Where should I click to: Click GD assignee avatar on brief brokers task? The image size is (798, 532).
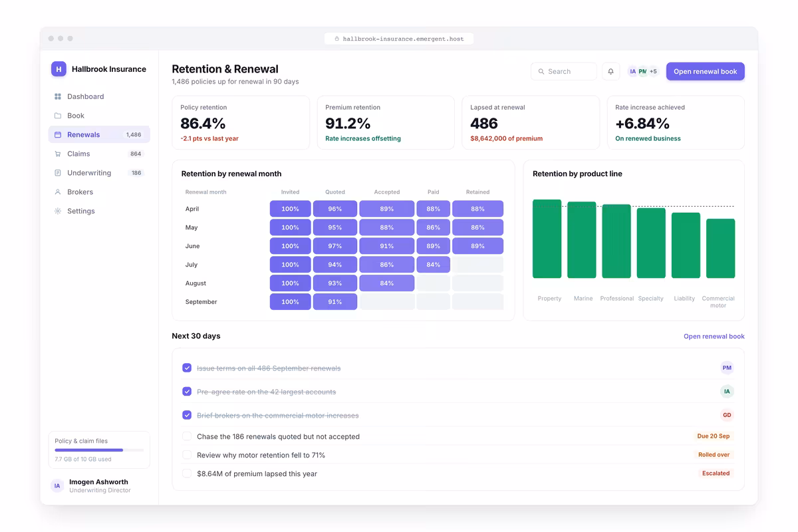point(727,415)
